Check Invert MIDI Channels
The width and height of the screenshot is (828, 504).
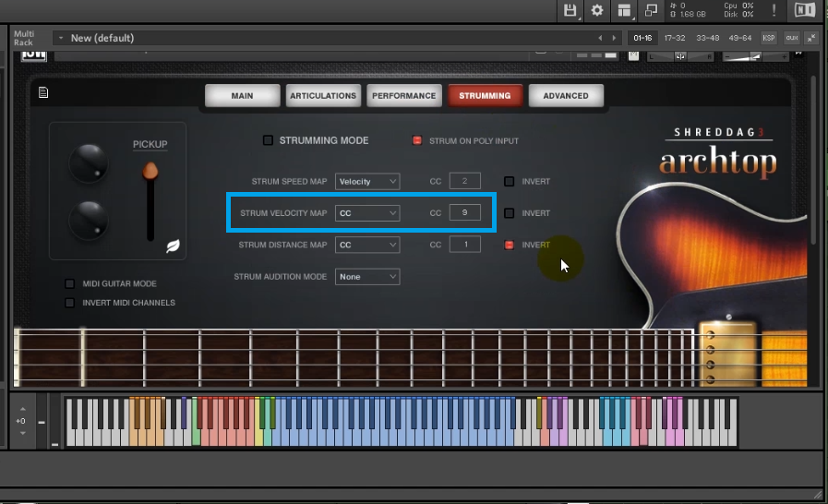(69, 303)
